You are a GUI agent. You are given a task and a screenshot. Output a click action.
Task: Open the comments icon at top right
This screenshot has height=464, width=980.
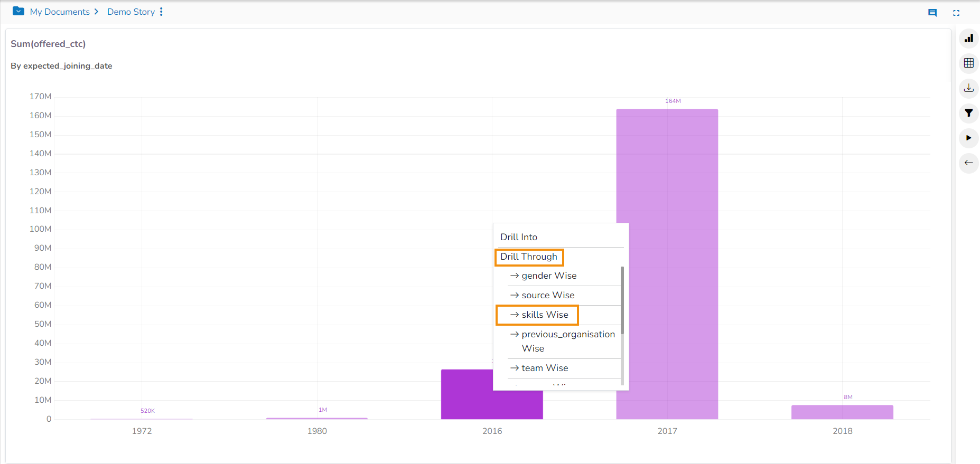tap(932, 13)
